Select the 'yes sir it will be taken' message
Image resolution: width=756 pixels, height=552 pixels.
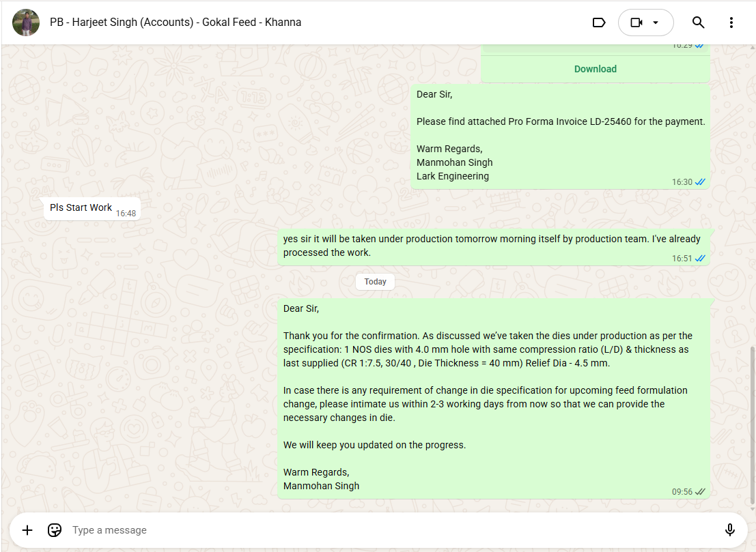[x=492, y=246]
